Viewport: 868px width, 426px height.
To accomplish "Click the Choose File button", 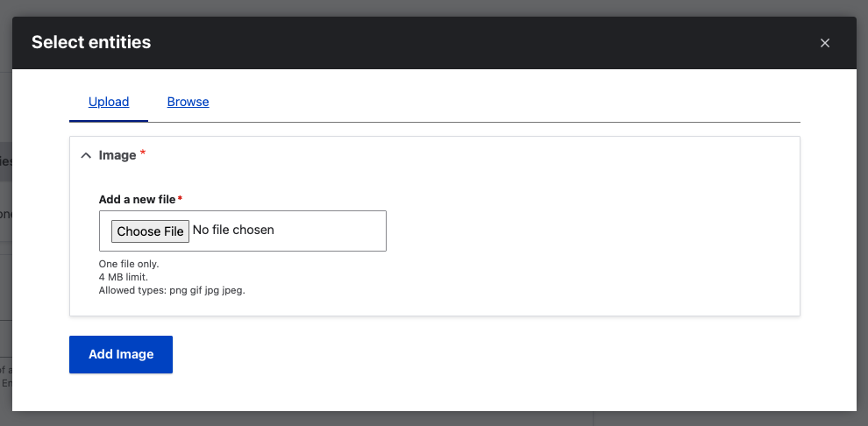I will [x=150, y=231].
